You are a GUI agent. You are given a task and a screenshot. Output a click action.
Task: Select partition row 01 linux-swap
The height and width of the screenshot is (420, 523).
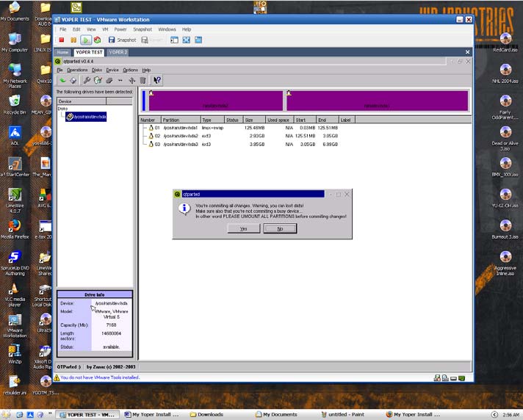(x=240, y=128)
